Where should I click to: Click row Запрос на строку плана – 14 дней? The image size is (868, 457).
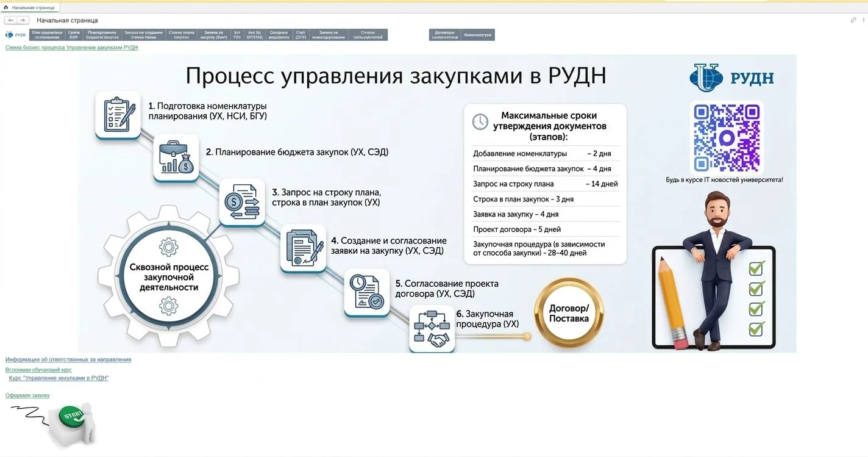point(546,184)
